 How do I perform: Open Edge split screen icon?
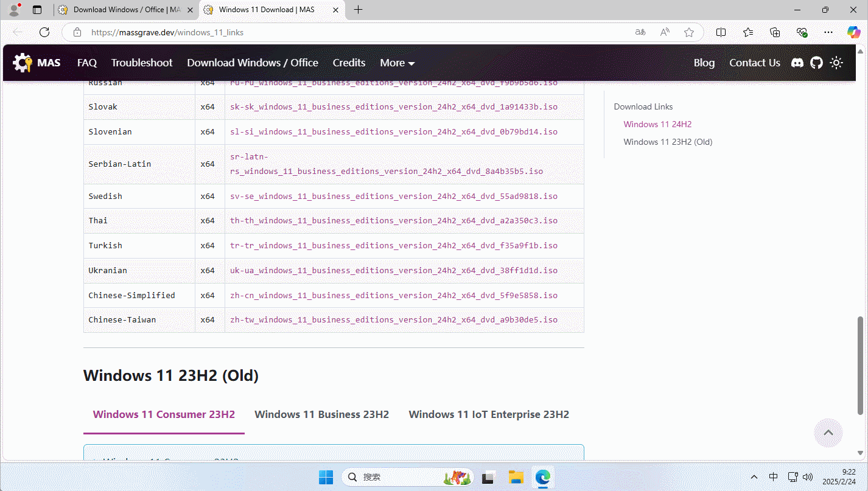(721, 32)
